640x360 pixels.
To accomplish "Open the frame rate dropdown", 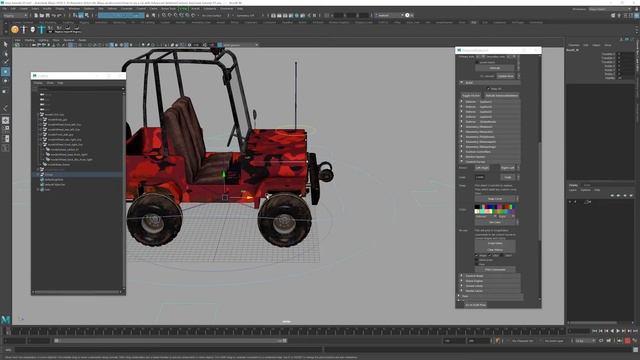I will [584, 341].
